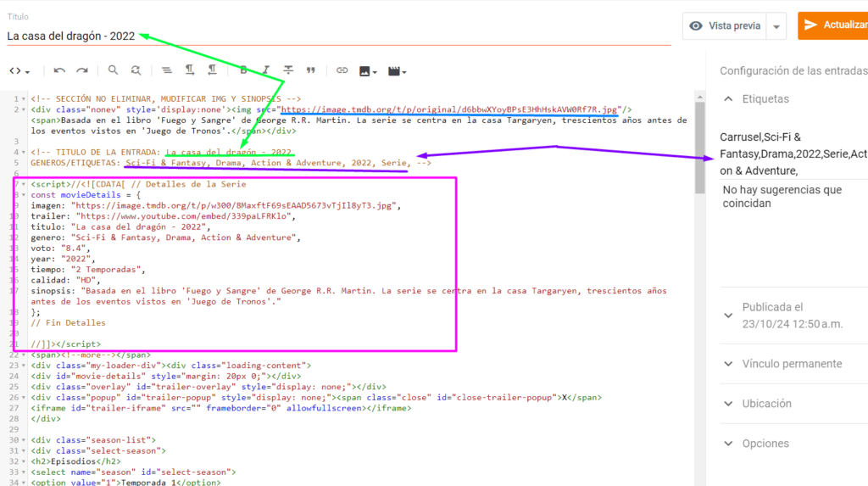Expand the Publicada el section
868x486 pixels.
click(728, 316)
